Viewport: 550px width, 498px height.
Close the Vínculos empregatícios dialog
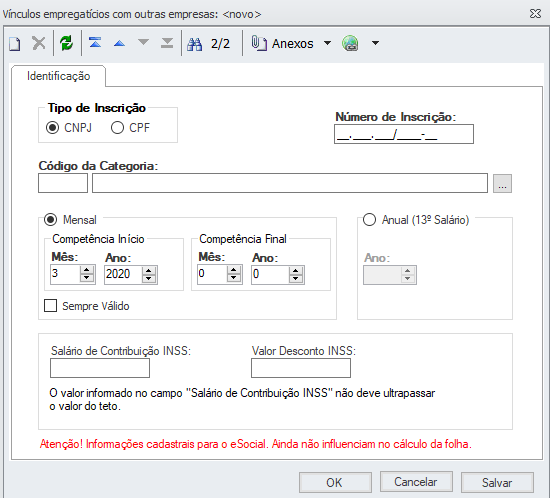[x=535, y=14]
